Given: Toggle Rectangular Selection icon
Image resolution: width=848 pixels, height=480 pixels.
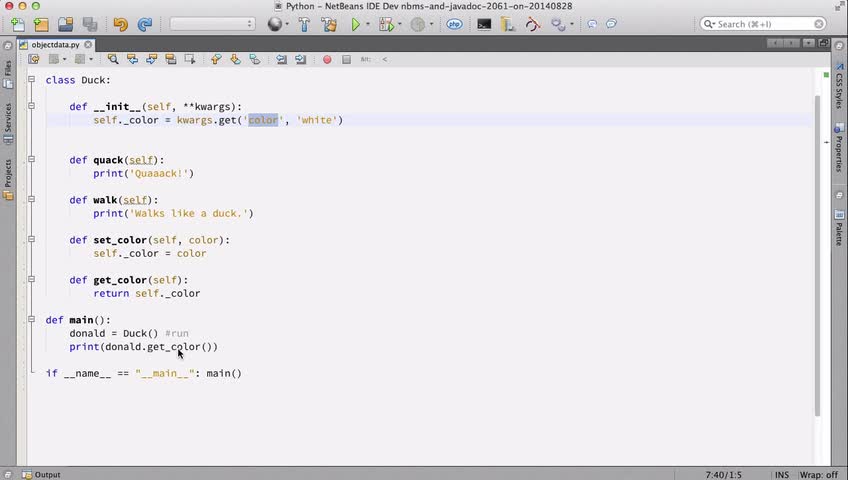Looking at the screenshot, I should click(190, 59).
